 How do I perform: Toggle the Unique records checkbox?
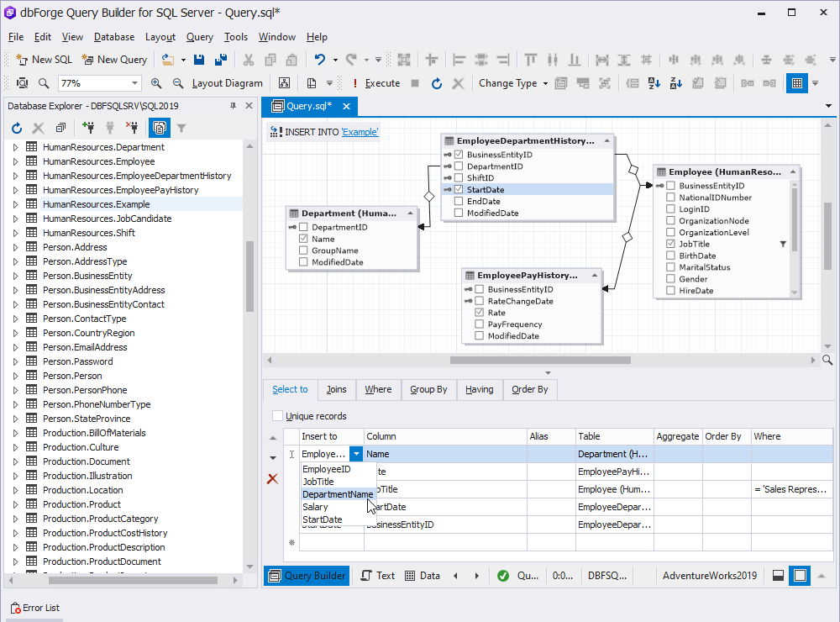277,415
